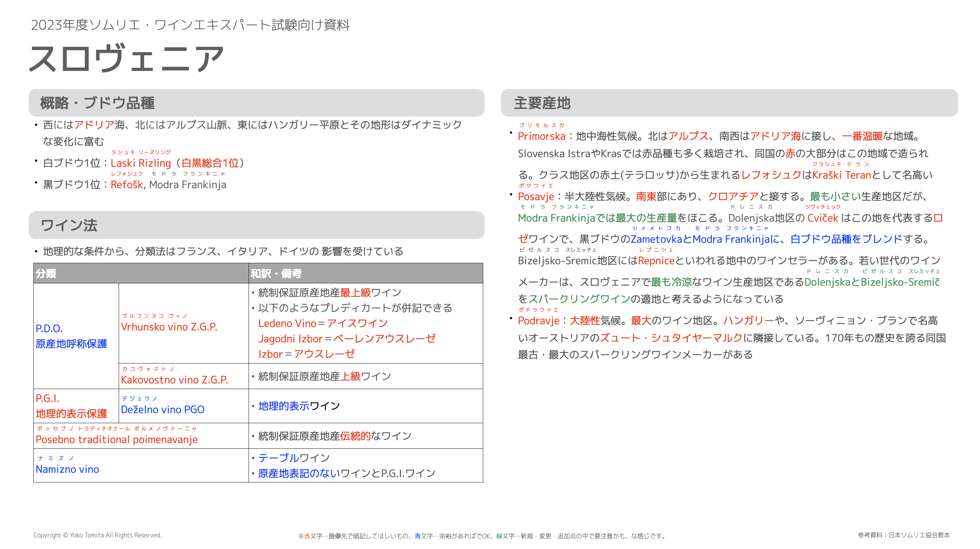
Task: Click the 一番温暖 red phrase
Action: pos(862,136)
